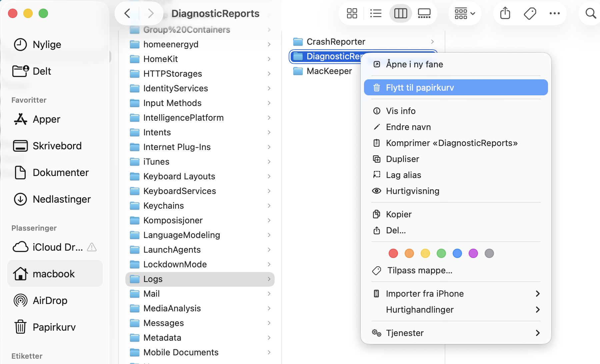
Task: Open Nylige in the sidebar
Action: 55,44
